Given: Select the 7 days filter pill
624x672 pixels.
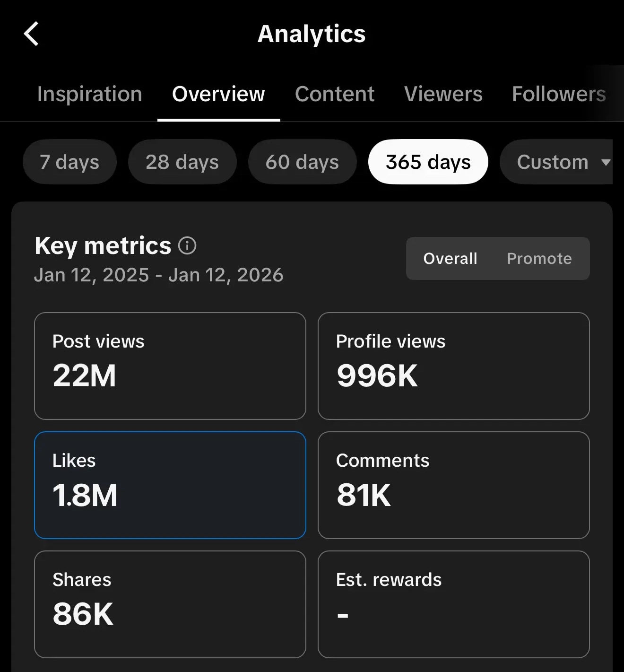Looking at the screenshot, I should (x=69, y=162).
